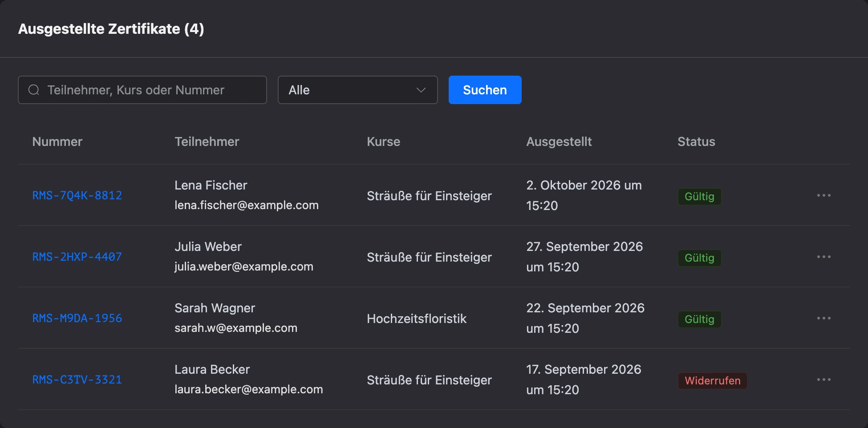
Task: Open certificate RMS-2HXP-4407
Action: point(77,257)
